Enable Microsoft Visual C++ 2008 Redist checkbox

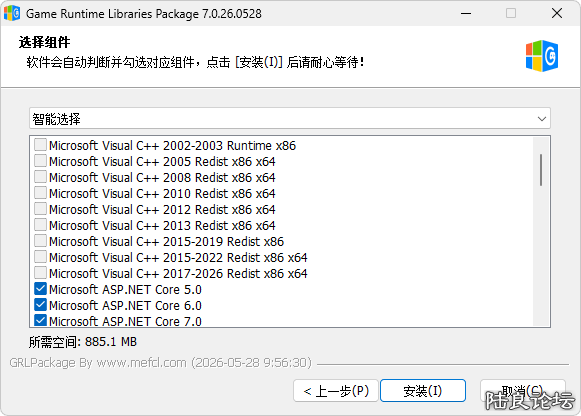(40, 177)
